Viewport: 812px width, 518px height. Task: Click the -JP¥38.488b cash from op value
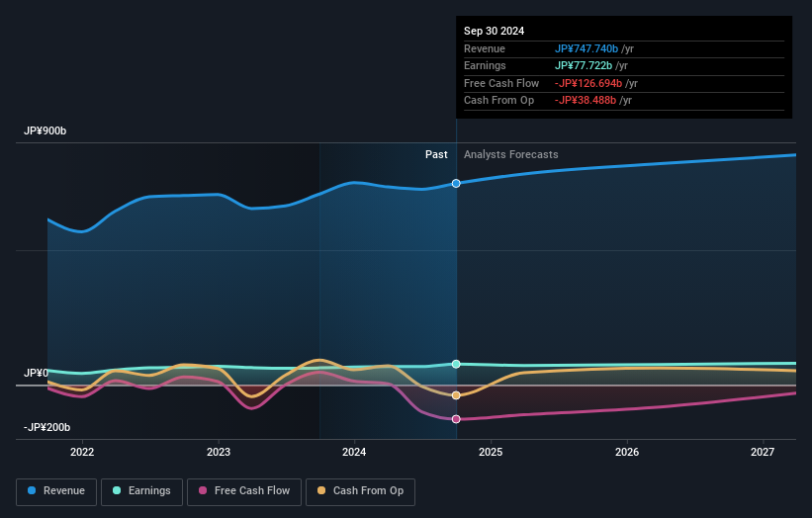point(586,101)
